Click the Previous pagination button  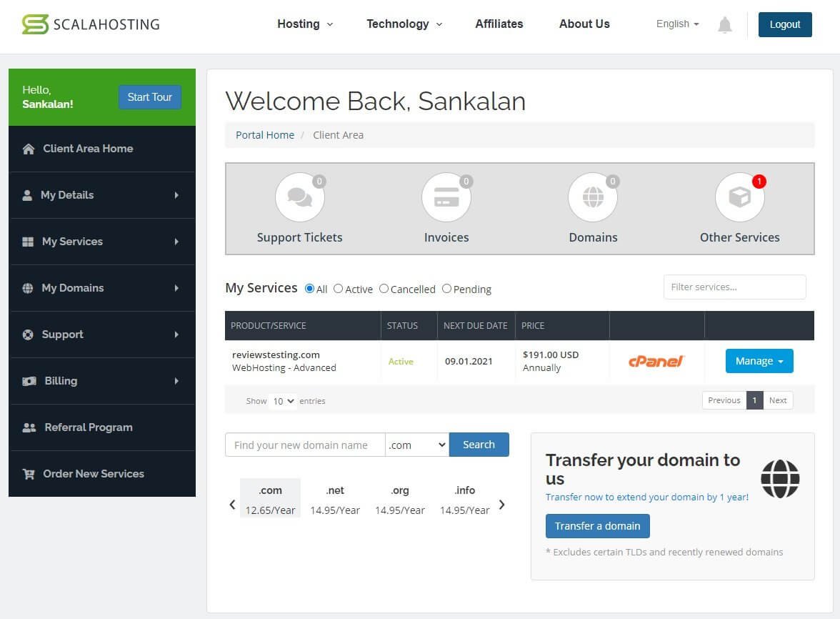pyautogui.click(x=724, y=400)
